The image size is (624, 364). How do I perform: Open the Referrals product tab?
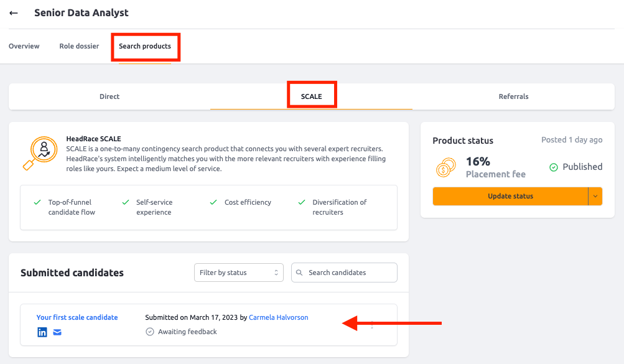point(513,96)
